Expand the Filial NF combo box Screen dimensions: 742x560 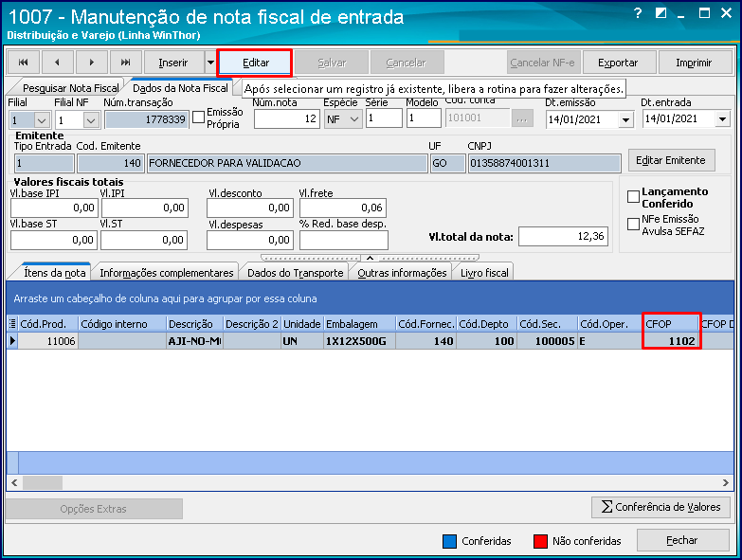(91, 120)
